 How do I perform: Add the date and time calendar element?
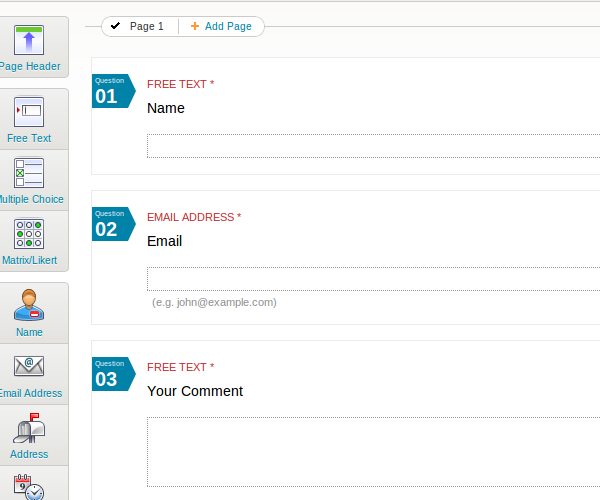click(29, 487)
